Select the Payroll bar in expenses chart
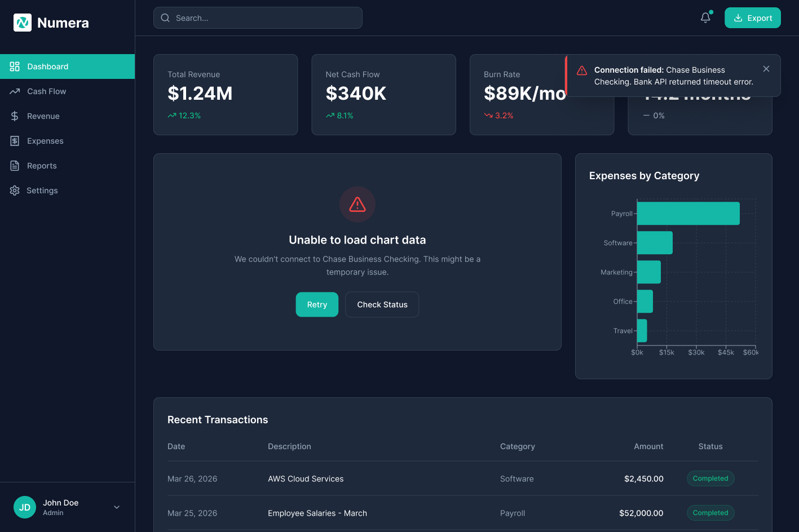 point(688,214)
